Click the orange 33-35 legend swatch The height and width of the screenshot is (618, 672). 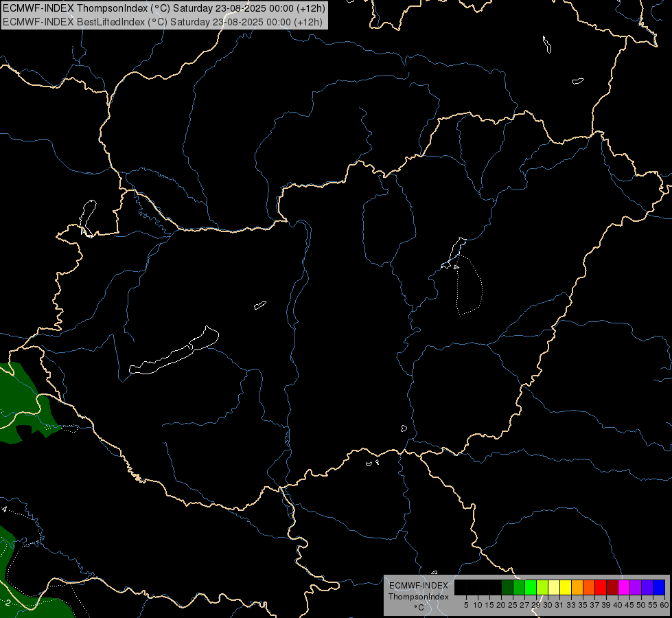point(577,587)
